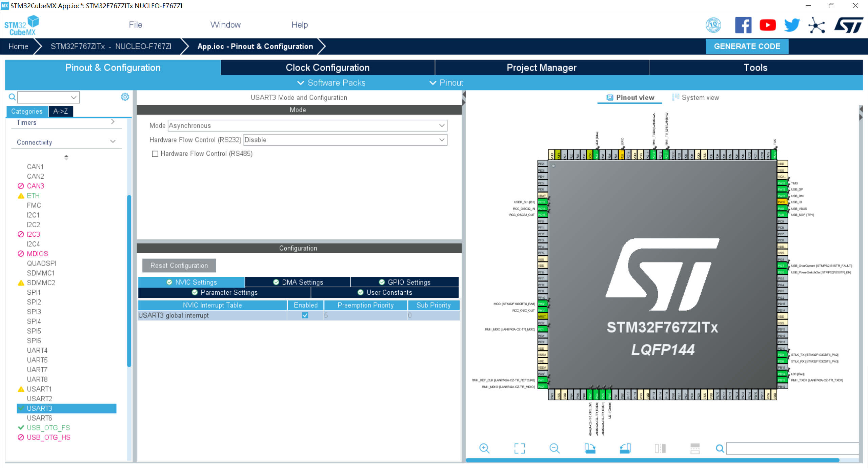Open the categories settings gear
This screenshot has height=468, width=868.
[125, 97]
